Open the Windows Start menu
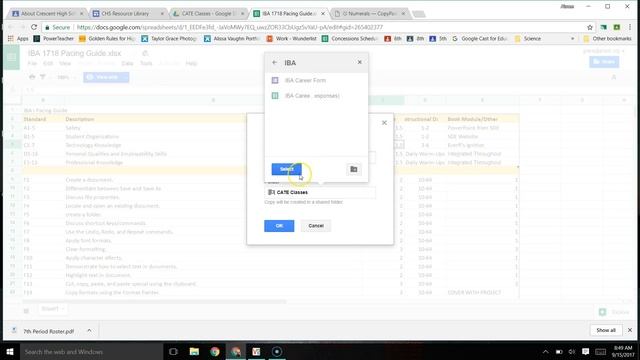The width and height of the screenshot is (640, 360). tap(10, 351)
